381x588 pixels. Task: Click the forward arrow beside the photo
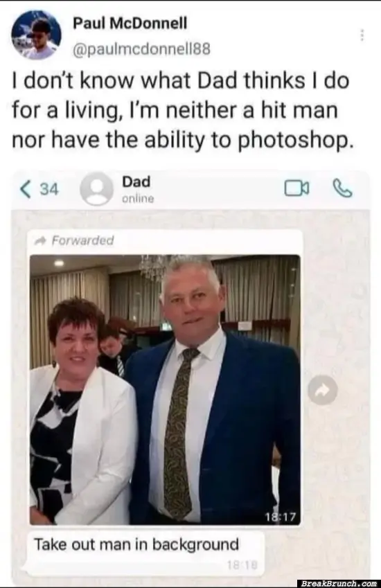(x=323, y=390)
